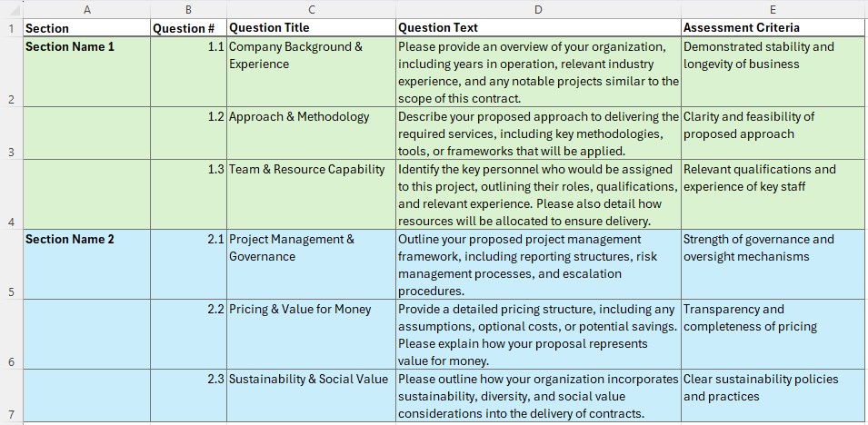Select column A header
This screenshot has height=425, width=868.
click(86, 9)
